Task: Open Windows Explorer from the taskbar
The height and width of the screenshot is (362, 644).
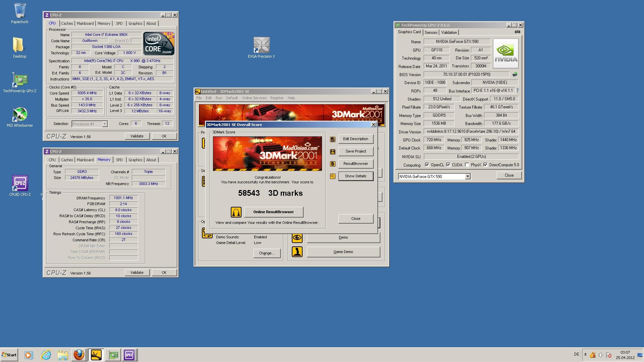Action: (x=62, y=355)
